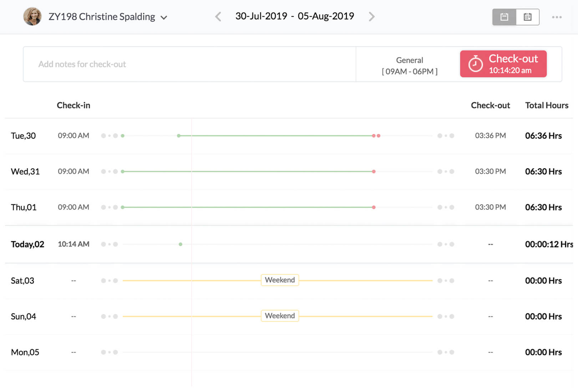Image resolution: width=578 pixels, height=392 pixels.
Task: Click Wednesday's red check-out dot
Action: click(374, 172)
